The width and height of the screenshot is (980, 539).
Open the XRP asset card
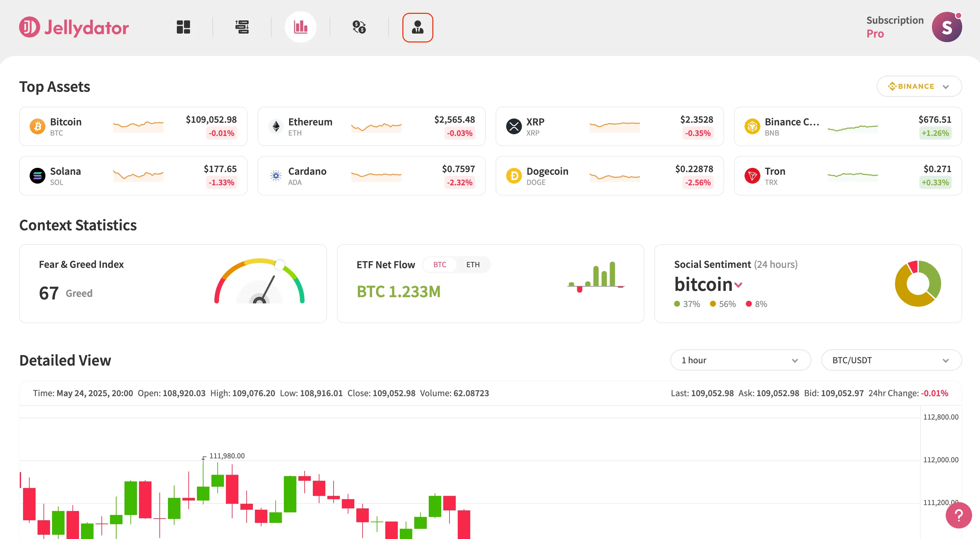coord(610,126)
